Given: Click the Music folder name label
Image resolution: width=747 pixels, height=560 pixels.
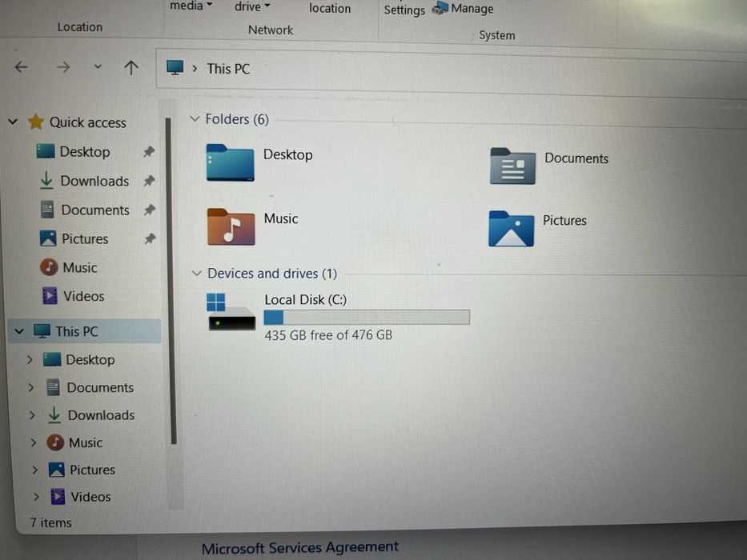Looking at the screenshot, I should click(281, 218).
